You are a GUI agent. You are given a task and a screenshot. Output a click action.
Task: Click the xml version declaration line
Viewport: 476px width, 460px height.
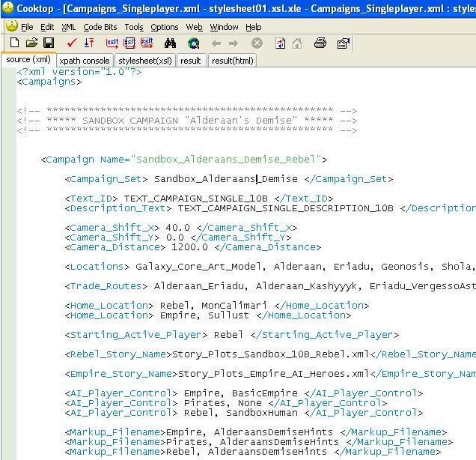point(79,72)
